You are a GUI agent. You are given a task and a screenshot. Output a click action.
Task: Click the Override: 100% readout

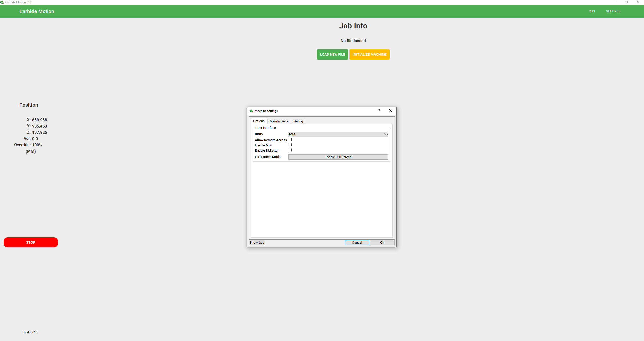pyautogui.click(x=28, y=145)
